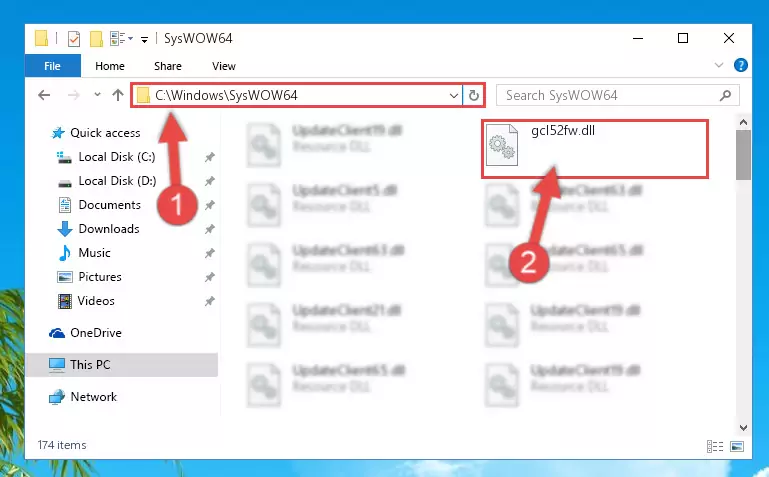The width and height of the screenshot is (769, 477).
Task: Click the Forward navigation arrow
Action: tap(74, 95)
